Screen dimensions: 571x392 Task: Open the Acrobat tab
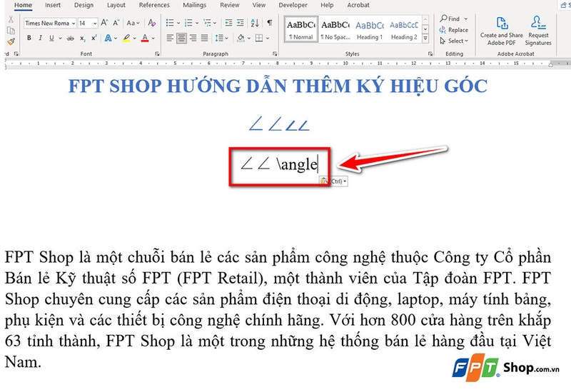pos(358,5)
